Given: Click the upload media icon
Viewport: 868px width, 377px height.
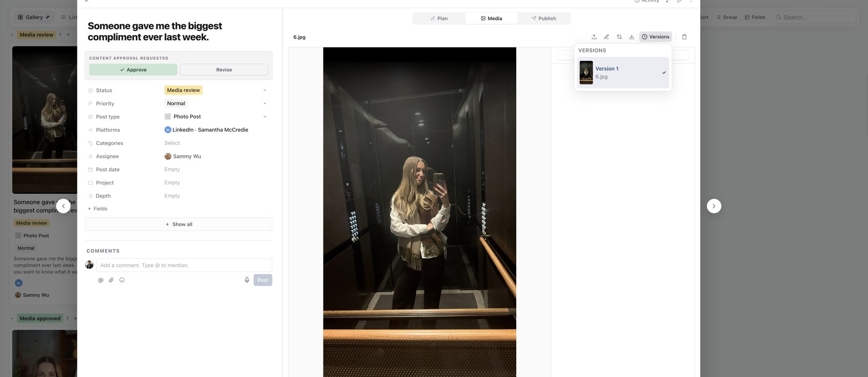Looking at the screenshot, I should point(594,37).
